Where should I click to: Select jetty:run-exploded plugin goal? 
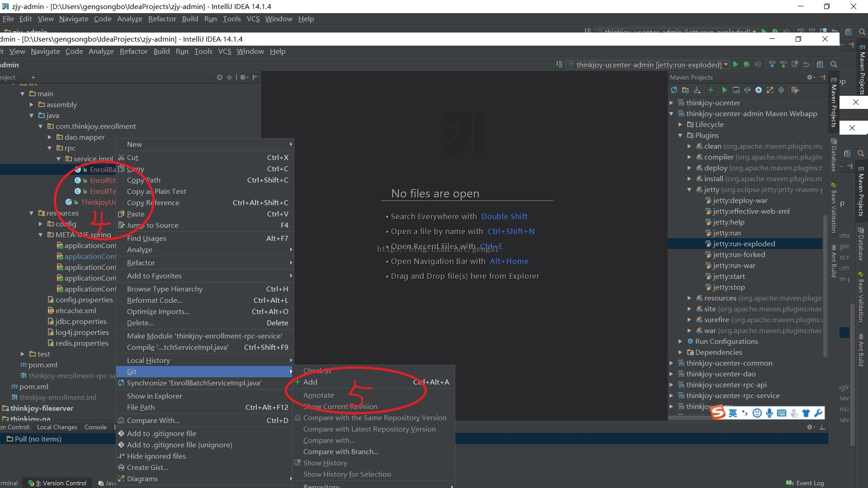coord(744,243)
